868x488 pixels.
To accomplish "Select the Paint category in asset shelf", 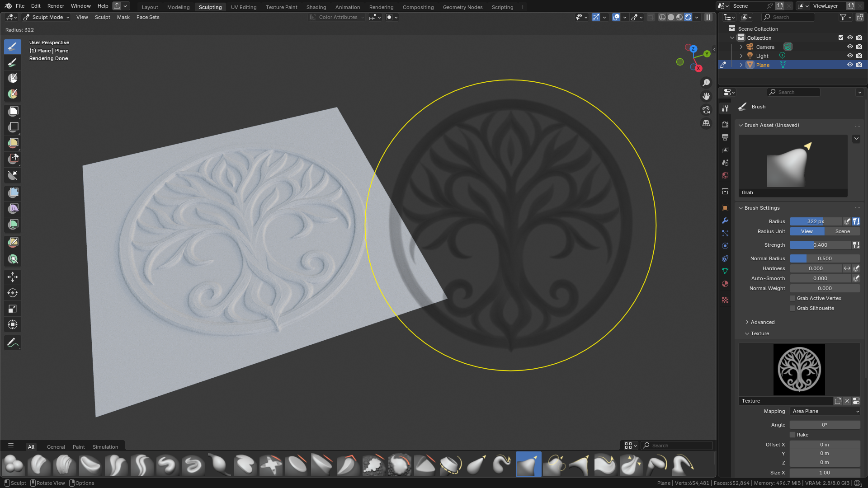I will 79,447.
